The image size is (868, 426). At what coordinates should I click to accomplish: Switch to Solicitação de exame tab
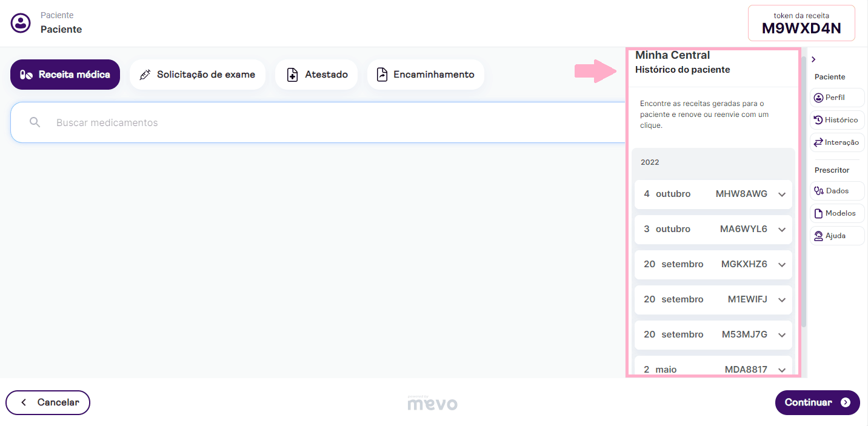click(198, 75)
